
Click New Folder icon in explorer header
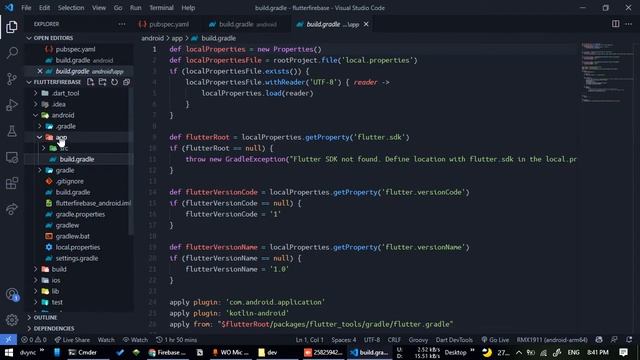[x=102, y=82]
